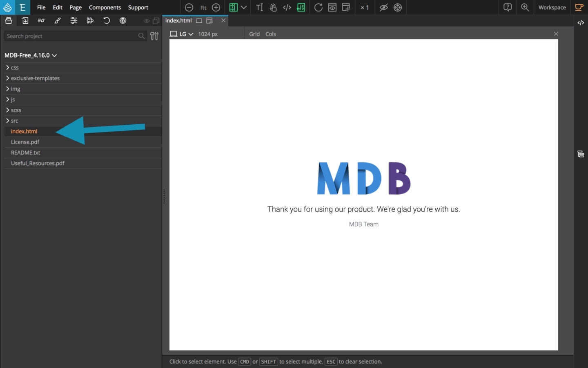Viewport: 588px width, 368px height.
Task: Reload the page preview using the refresh icon
Action: coord(318,7)
